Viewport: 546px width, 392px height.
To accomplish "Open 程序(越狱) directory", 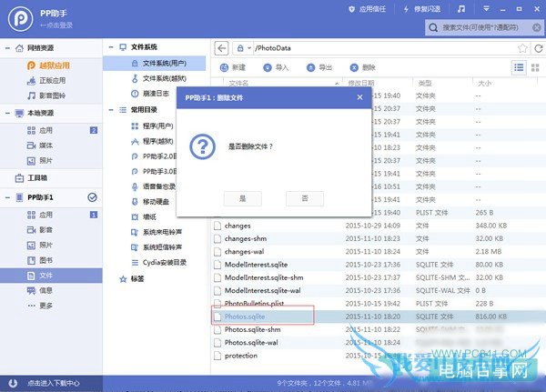I will (x=152, y=141).
